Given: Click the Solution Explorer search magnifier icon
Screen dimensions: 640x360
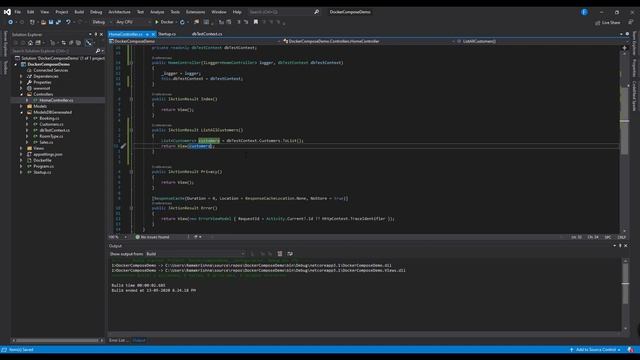Looking at the screenshot, I should click(x=98, y=51).
